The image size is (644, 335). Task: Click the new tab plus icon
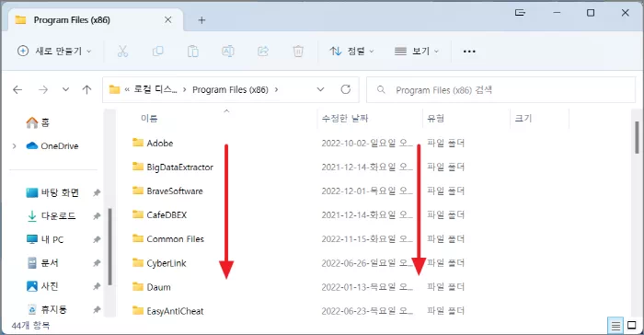pos(201,20)
